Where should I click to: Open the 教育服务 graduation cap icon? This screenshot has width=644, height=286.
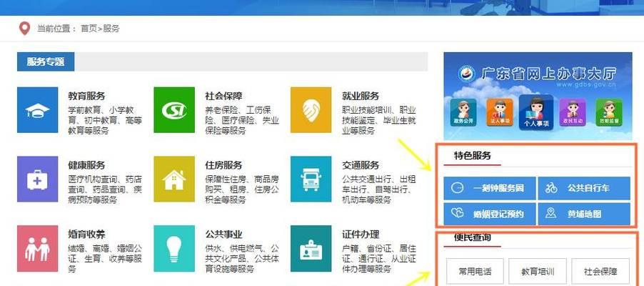pyautogui.click(x=37, y=110)
